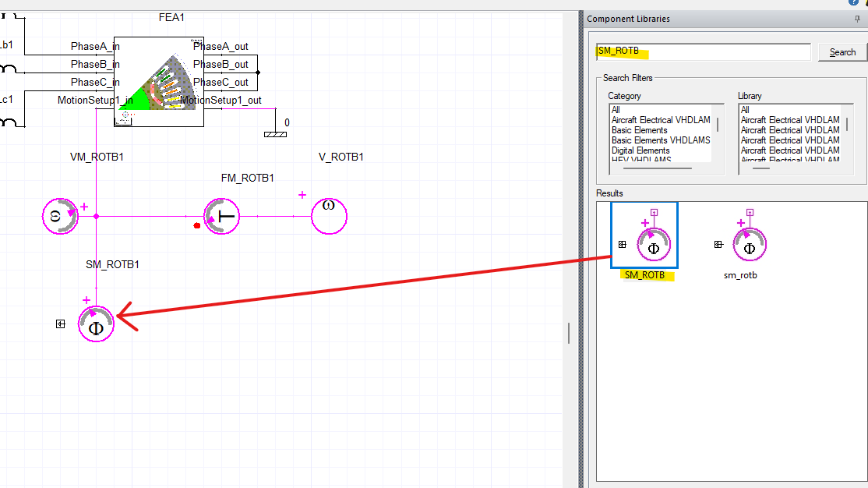Expand the plus box beside SM_ROTB1 symbol
Viewport: 868px width, 488px height.
(x=60, y=324)
